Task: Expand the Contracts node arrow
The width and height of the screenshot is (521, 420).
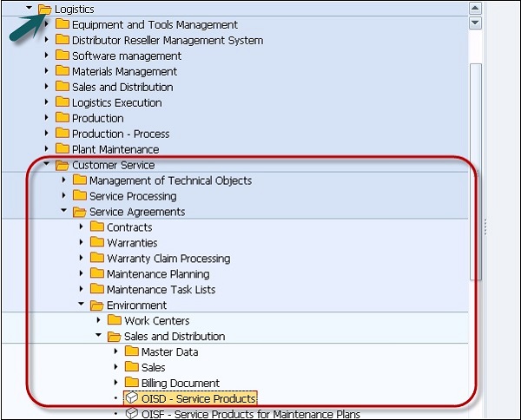Action: [82, 227]
